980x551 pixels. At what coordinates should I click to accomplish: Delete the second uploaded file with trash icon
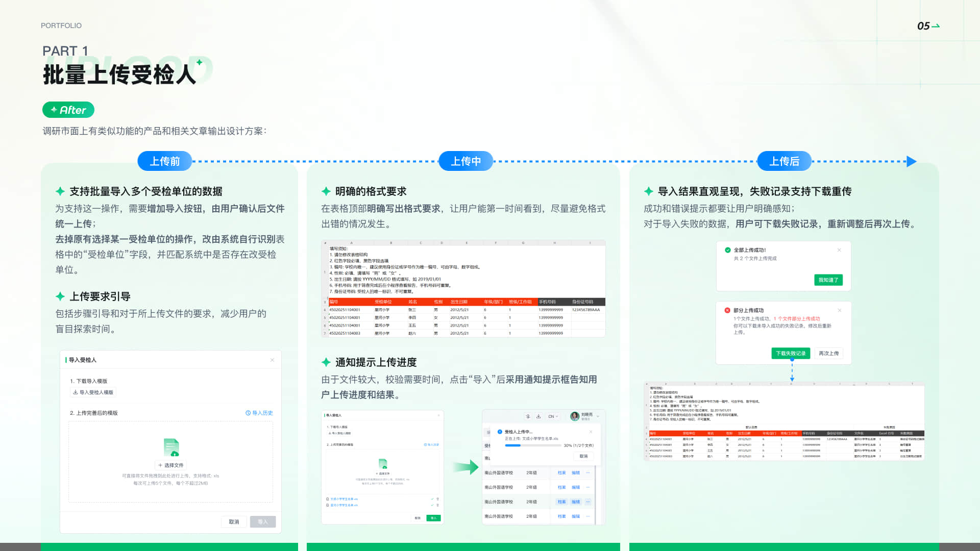[x=437, y=505]
